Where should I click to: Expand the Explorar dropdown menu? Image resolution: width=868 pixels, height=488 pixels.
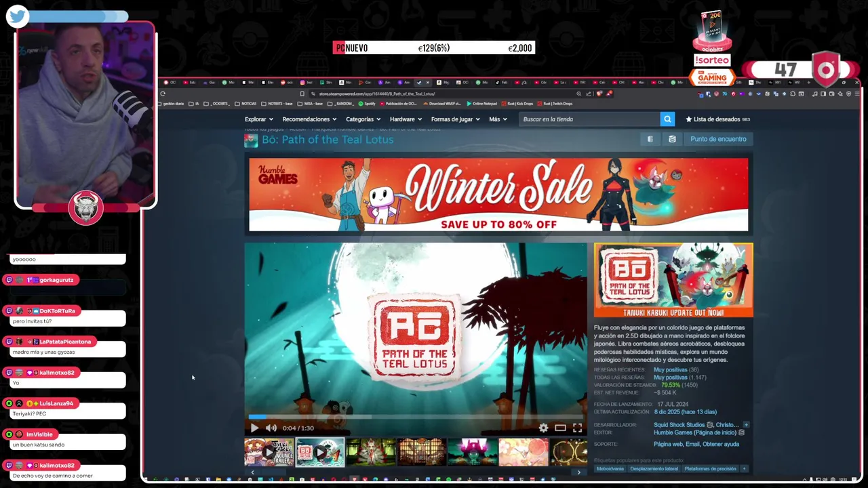coord(258,119)
